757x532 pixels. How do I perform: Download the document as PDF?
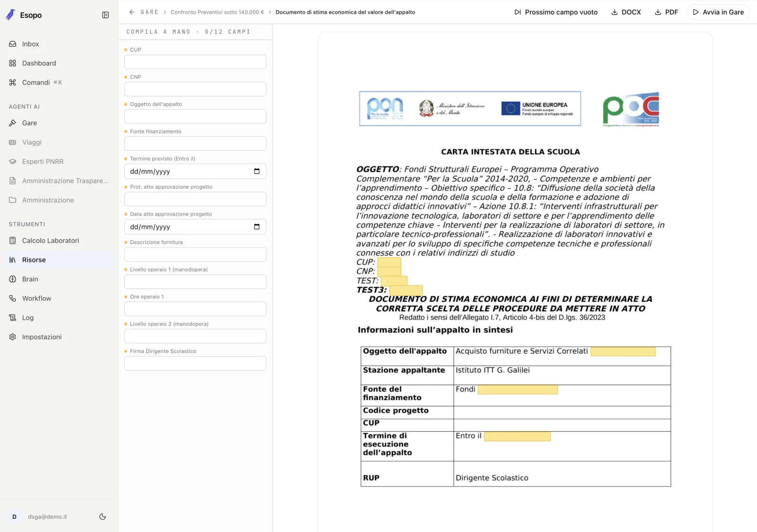[x=666, y=12]
